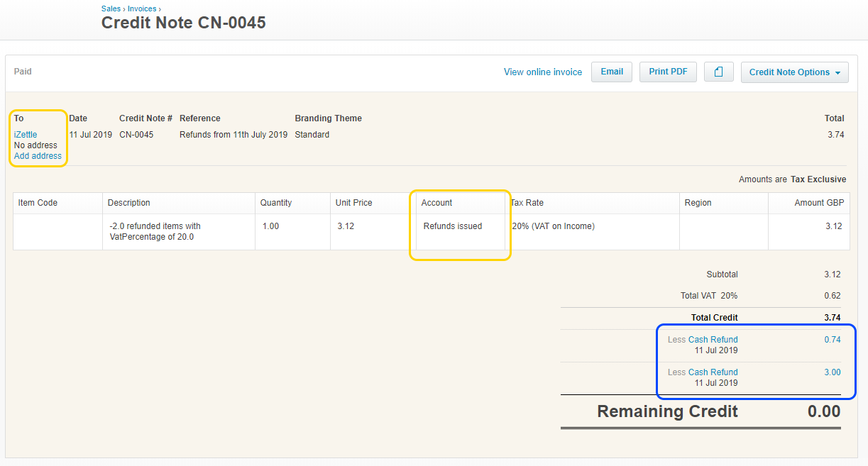Click the copy document icon button
Viewport: 868px width, 466px height.
pos(718,72)
